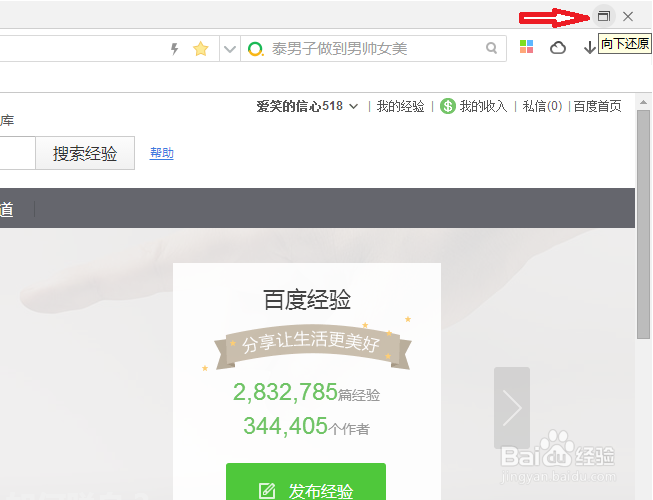
Task: Click the scrollbar up arrow
Action: click(643, 102)
